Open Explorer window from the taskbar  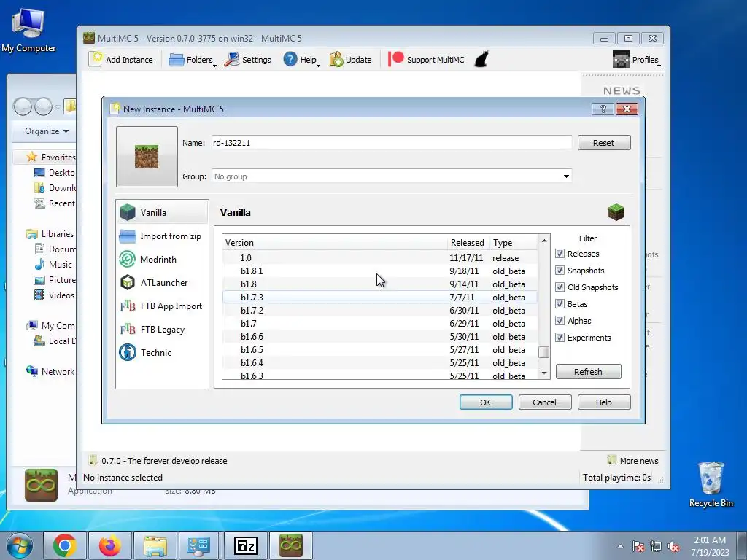[155, 545]
